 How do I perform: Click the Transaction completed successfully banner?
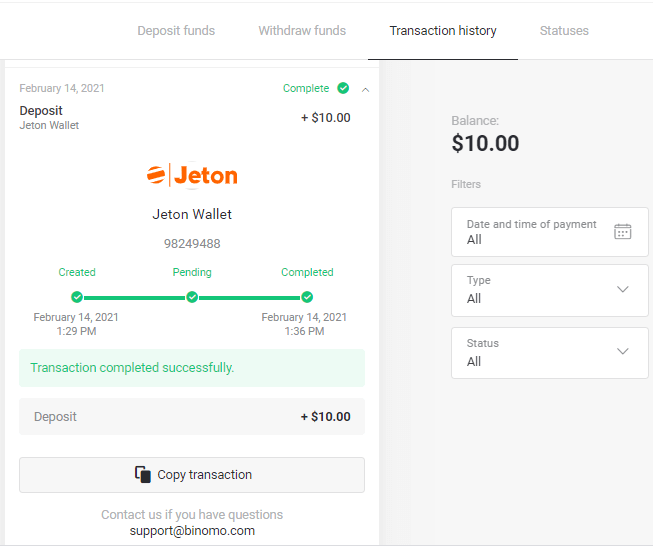(192, 368)
